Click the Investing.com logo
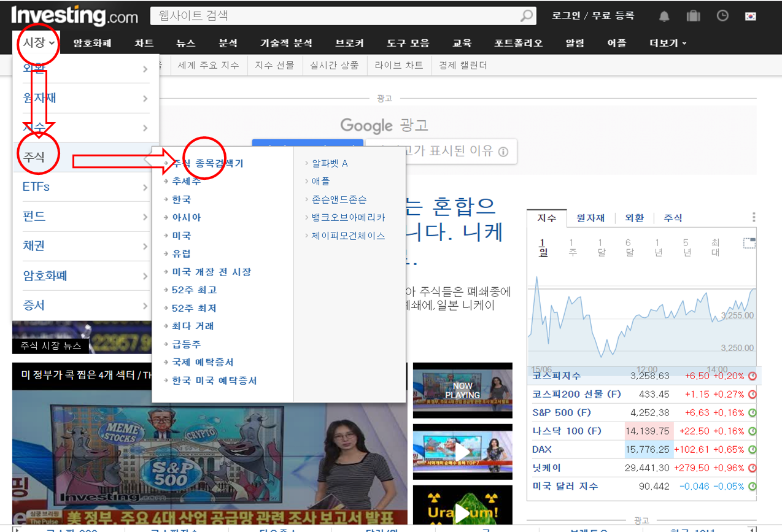The image size is (782, 532). (x=75, y=16)
